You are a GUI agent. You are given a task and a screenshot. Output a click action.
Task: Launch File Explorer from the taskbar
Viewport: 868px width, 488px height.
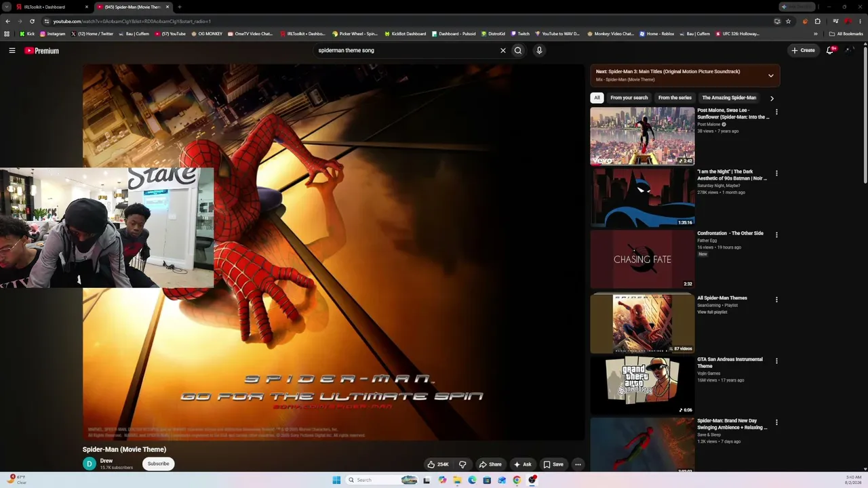[457, 480]
